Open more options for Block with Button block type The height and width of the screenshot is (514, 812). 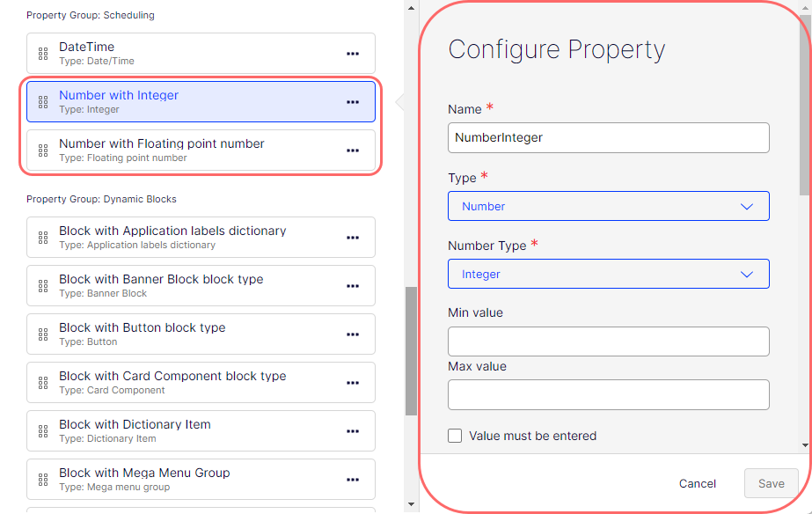[x=353, y=334]
